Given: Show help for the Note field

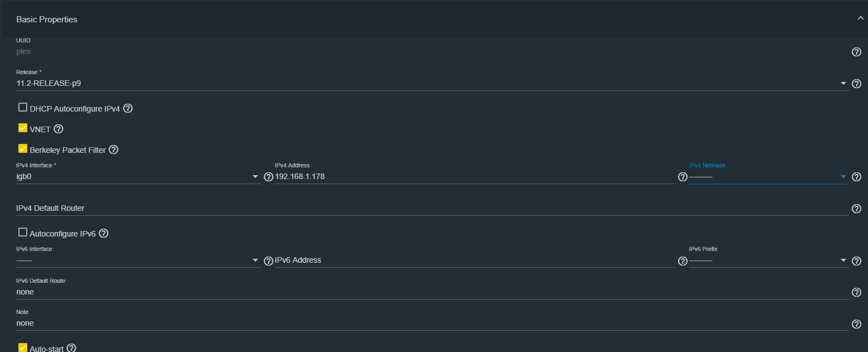Looking at the screenshot, I should point(857,324).
